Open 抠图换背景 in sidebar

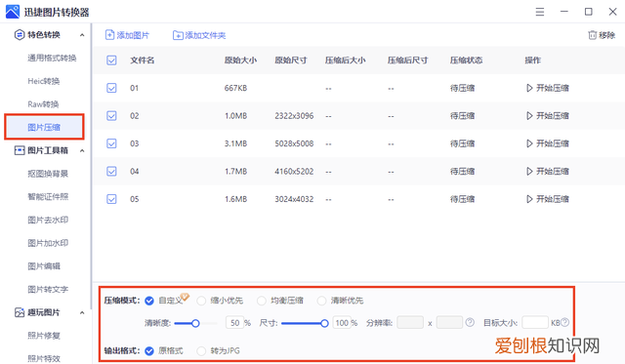point(48,174)
